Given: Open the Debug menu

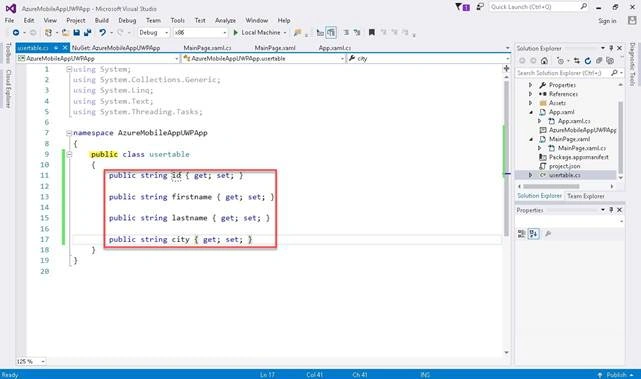Looking at the screenshot, I should click(x=127, y=20).
